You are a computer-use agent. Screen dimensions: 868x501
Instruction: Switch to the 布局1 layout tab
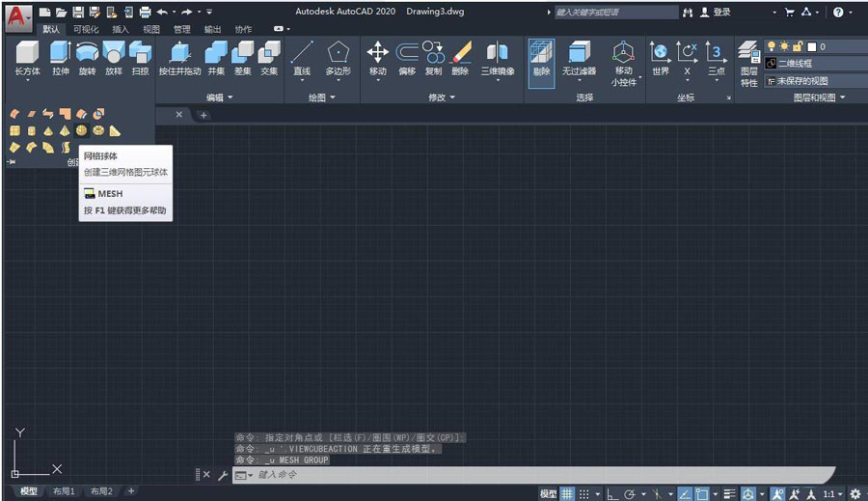coord(64,491)
